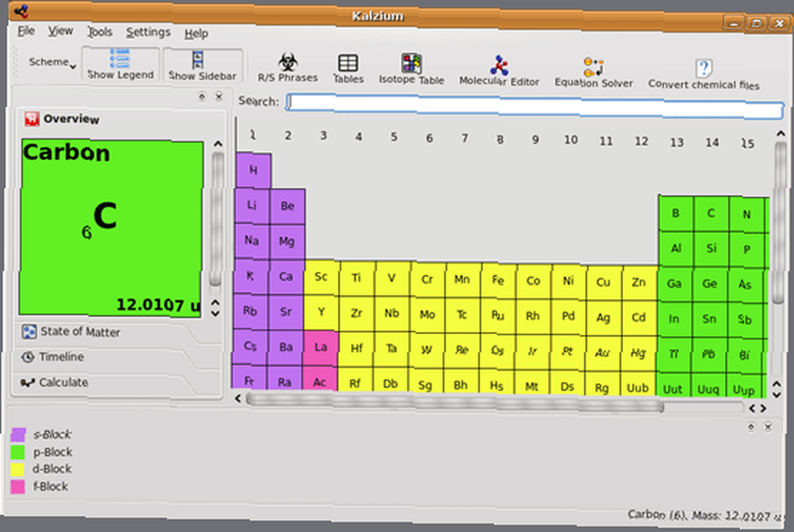Click the Carbon overview element tile
This screenshot has width=794, height=532.
111,229
